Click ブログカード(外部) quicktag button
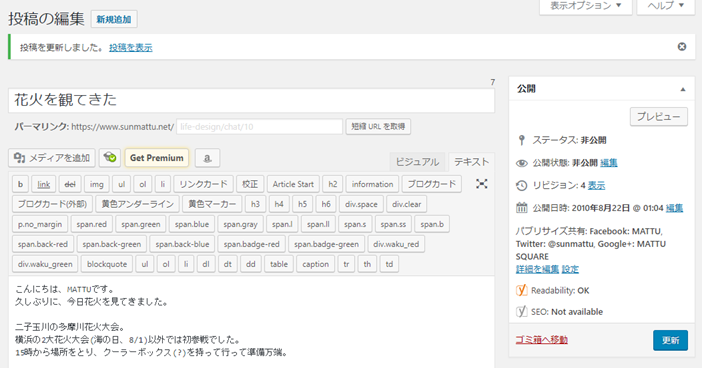Image resolution: width=702 pixels, height=368 pixels. click(52, 204)
